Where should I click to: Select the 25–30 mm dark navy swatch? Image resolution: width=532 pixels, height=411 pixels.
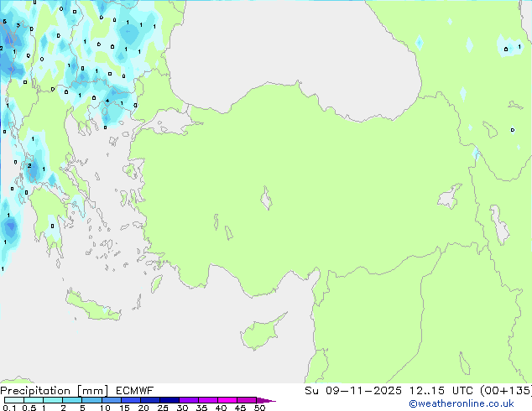pyautogui.click(x=170, y=400)
